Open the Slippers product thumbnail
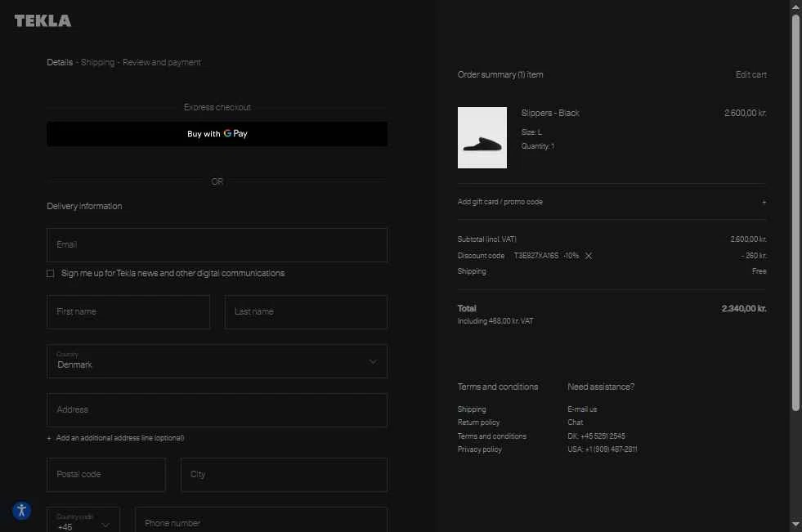This screenshot has height=532, width=802. click(482, 137)
